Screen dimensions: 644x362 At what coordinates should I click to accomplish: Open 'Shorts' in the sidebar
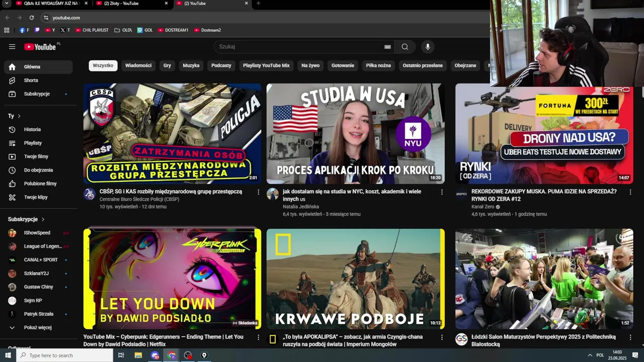39,80
